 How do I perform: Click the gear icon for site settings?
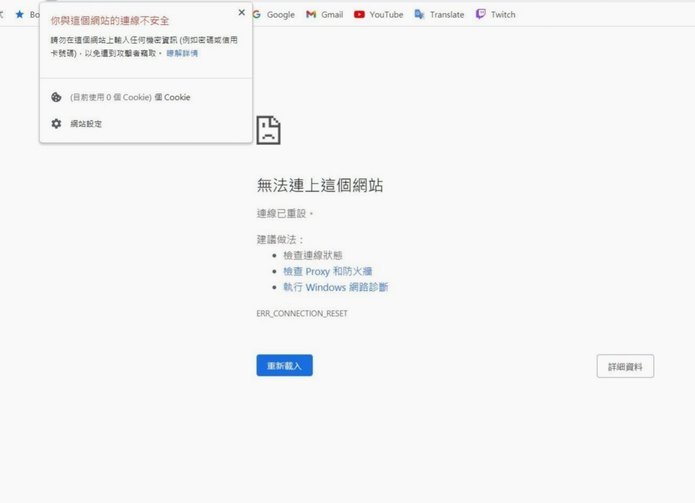coord(56,124)
